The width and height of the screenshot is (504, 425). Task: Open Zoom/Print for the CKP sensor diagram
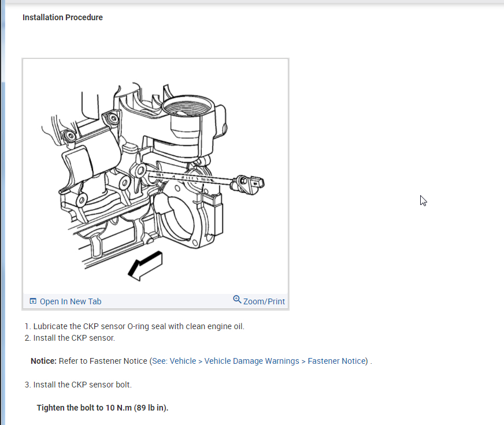264,301
